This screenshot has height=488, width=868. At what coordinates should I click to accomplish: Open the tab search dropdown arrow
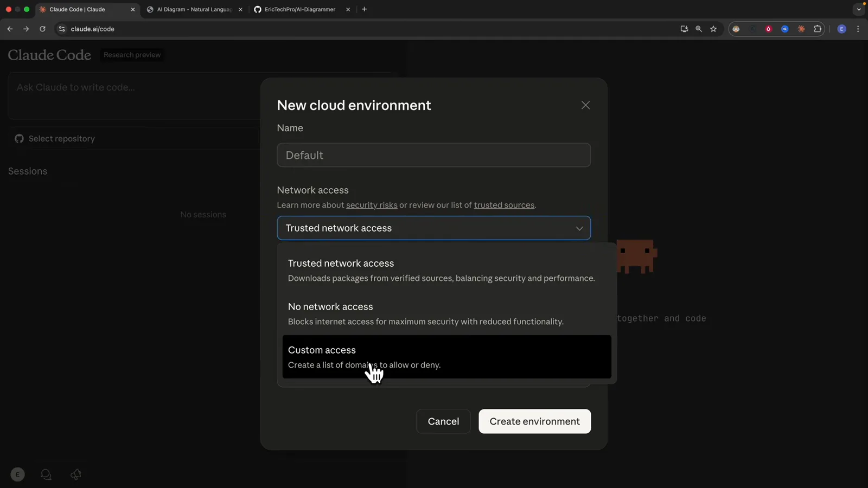pos(859,9)
